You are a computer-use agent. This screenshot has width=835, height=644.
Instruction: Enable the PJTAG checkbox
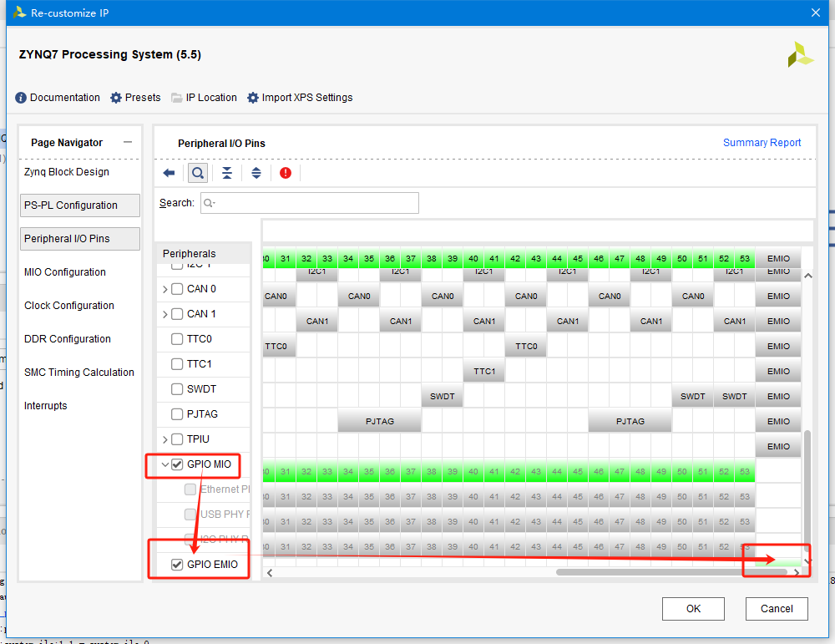177,414
